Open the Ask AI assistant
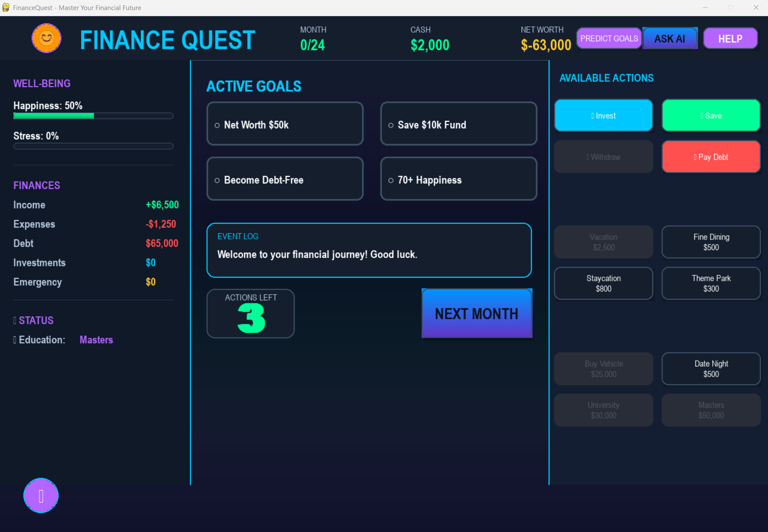The image size is (768, 532). (x=670, y=38)
